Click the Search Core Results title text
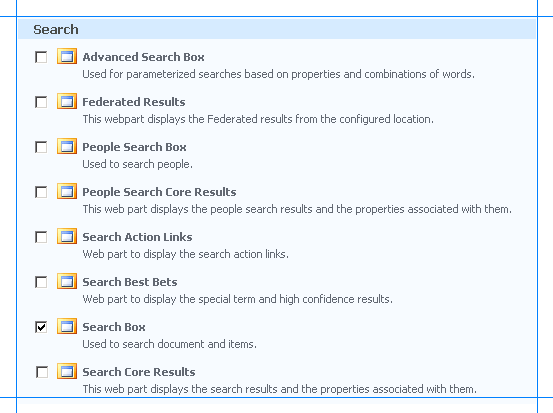The height and width of the screenshot is (413, 553). coord(139,372)
